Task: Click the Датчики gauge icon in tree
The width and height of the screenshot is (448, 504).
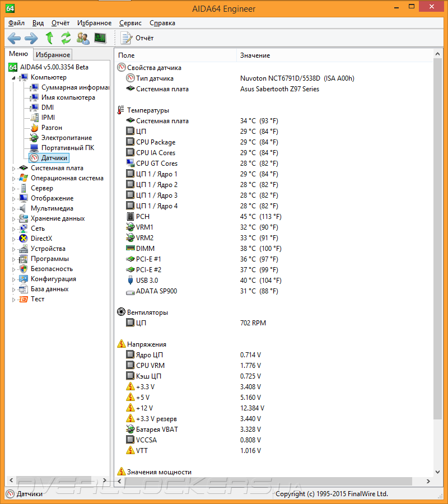Action: pyautogui.click(x=34, y=158)
